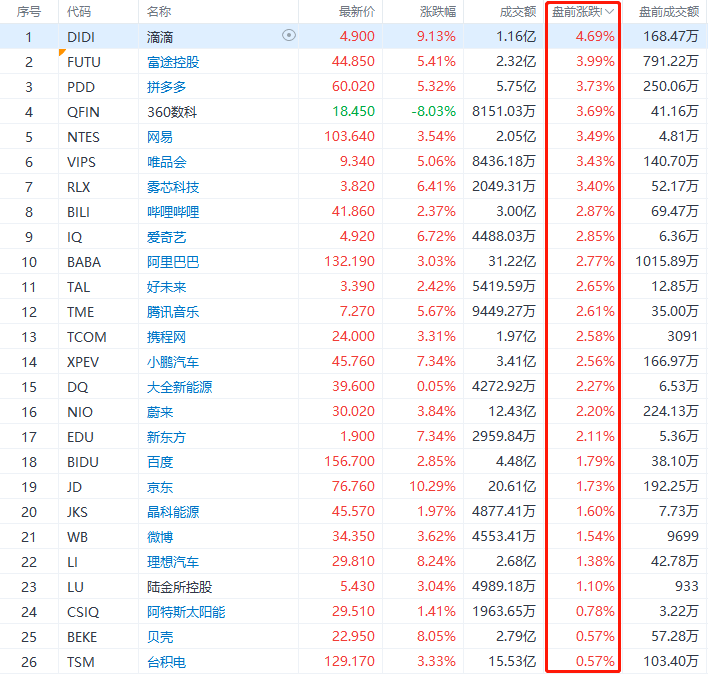Image resolution: width=708 pixels, height=674 pixels.
Task: Open the 阿里巴巴 stock link
Action: coord(172,261)
